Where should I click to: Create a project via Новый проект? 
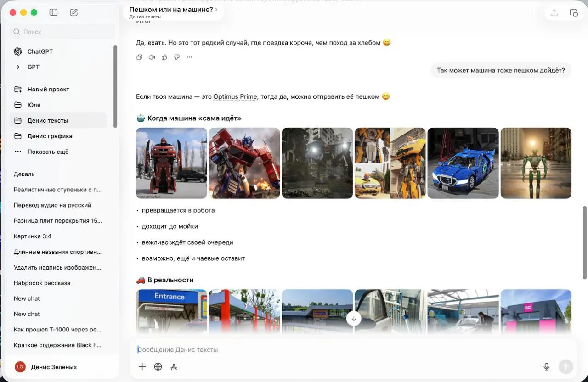coord(58,89)
